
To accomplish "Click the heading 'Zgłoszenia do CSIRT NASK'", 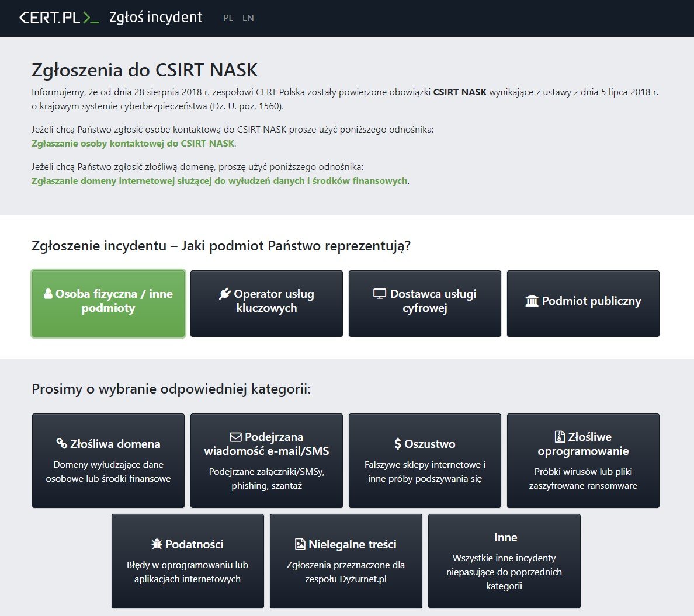I will 145,70.
